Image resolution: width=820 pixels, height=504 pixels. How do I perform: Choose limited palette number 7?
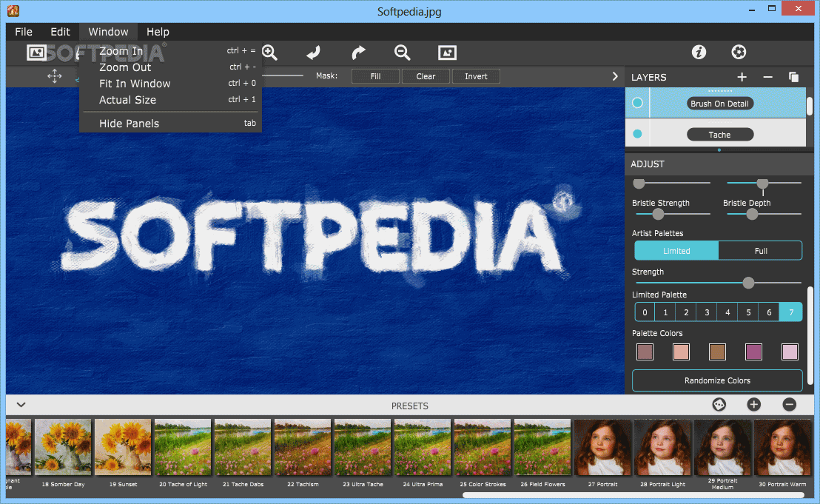(x=790, y=312)
